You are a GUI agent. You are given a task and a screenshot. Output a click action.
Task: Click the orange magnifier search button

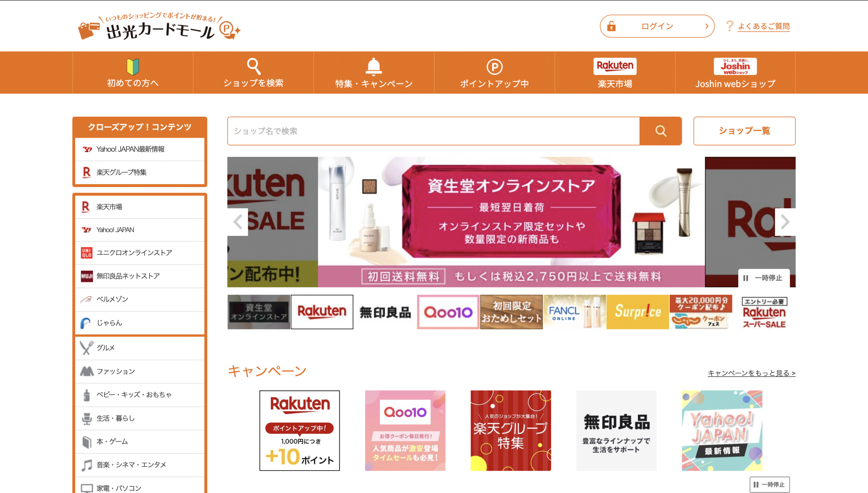660,131
